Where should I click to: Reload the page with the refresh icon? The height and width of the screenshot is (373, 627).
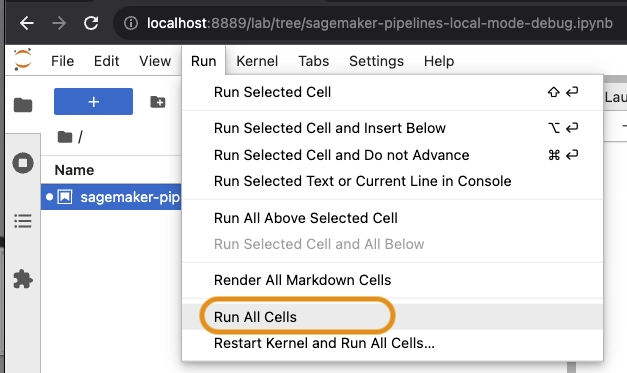[91, 23]
